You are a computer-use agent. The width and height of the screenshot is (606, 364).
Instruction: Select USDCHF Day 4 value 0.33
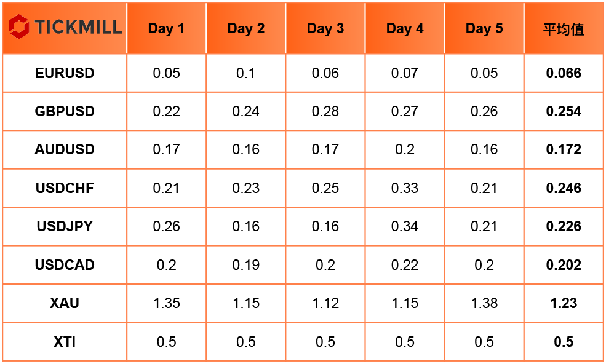pos(405,188)
